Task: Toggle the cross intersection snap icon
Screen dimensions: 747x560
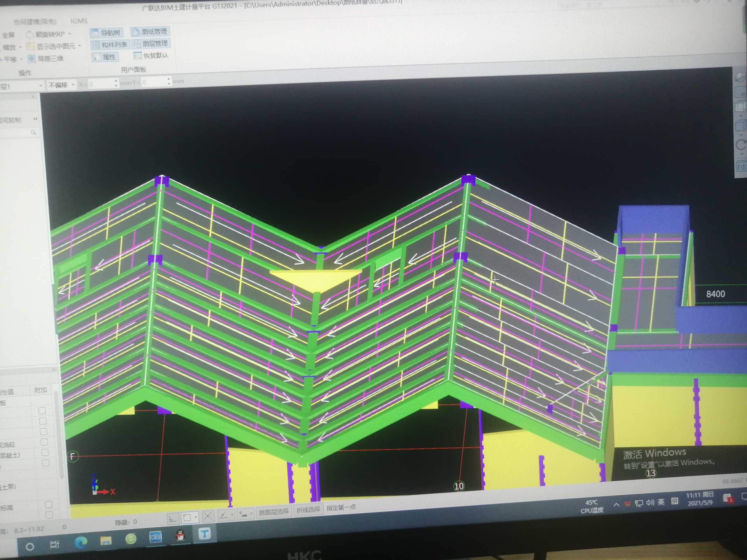Action: click(208, 517)
